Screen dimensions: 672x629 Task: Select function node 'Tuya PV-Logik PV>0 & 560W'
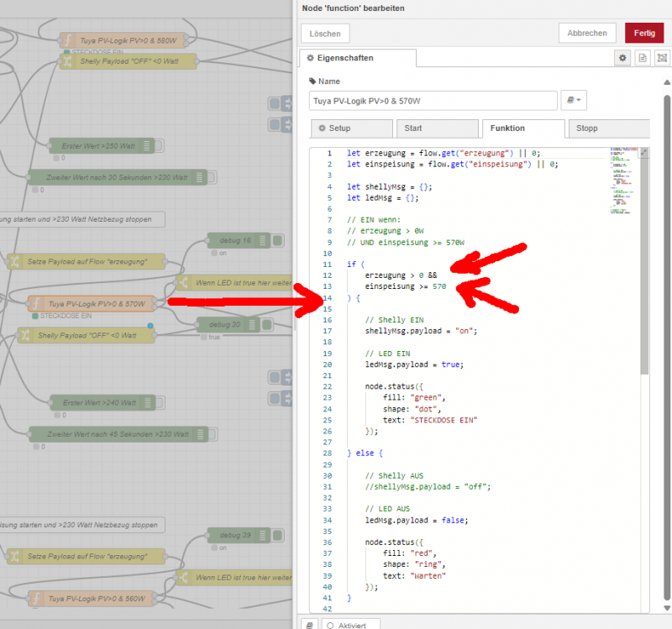(x=92, y=599)
